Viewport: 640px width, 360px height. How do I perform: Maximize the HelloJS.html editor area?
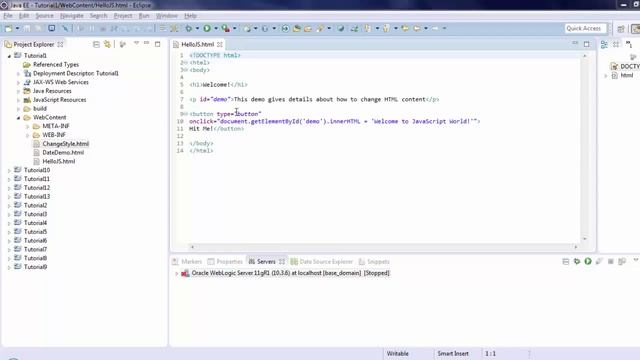(x=587, y=44)
